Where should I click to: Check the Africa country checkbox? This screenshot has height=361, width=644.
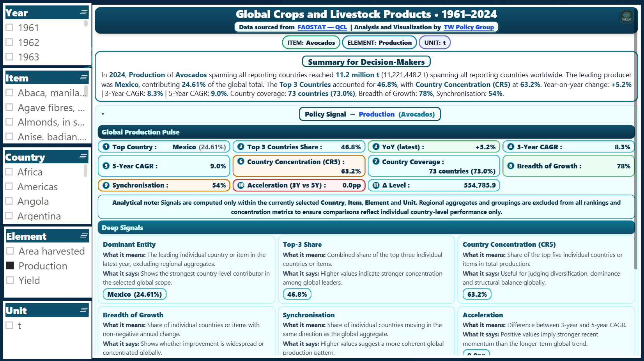coord(9,172)
